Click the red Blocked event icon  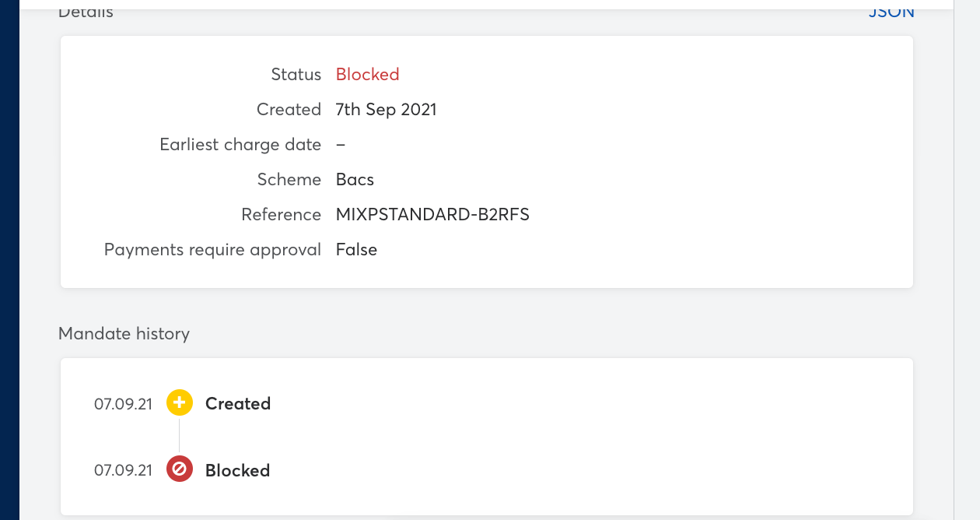(180, 469)
